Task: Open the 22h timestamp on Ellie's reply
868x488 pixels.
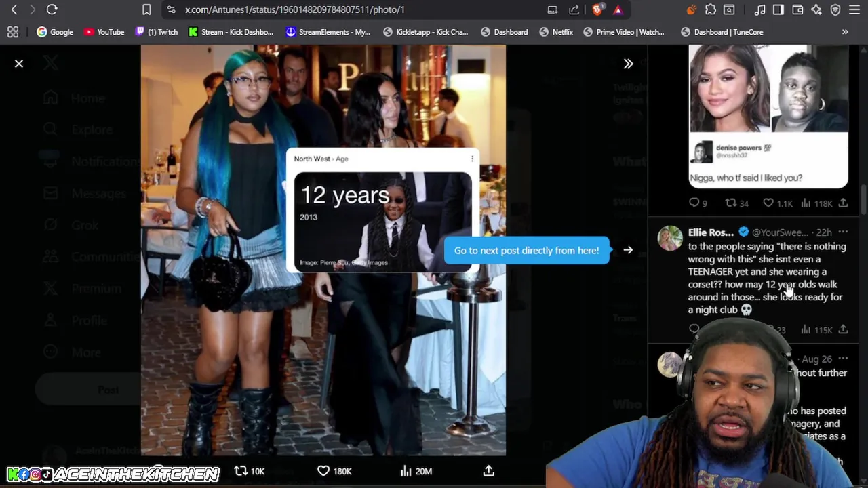Action: click(x=824, y=232)
